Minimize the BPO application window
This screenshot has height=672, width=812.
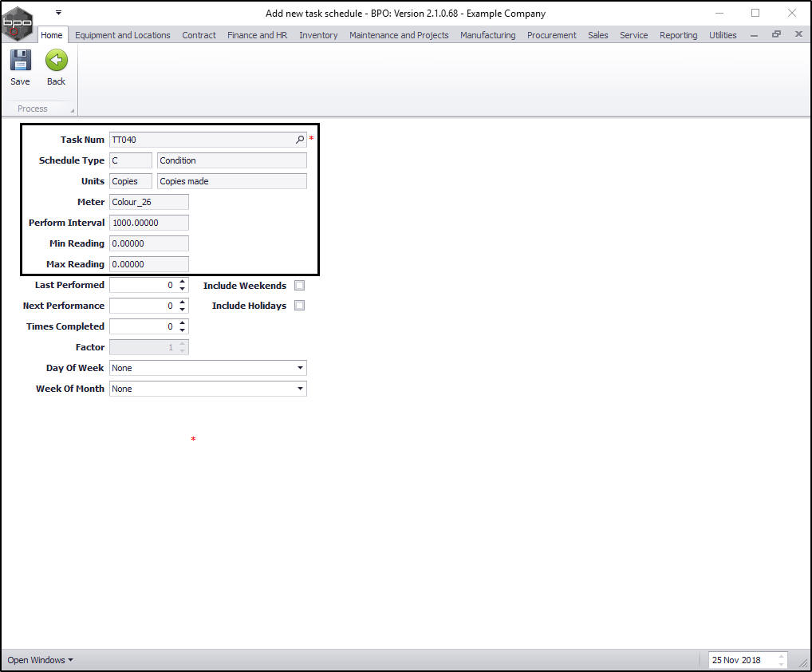coord(719,13)
